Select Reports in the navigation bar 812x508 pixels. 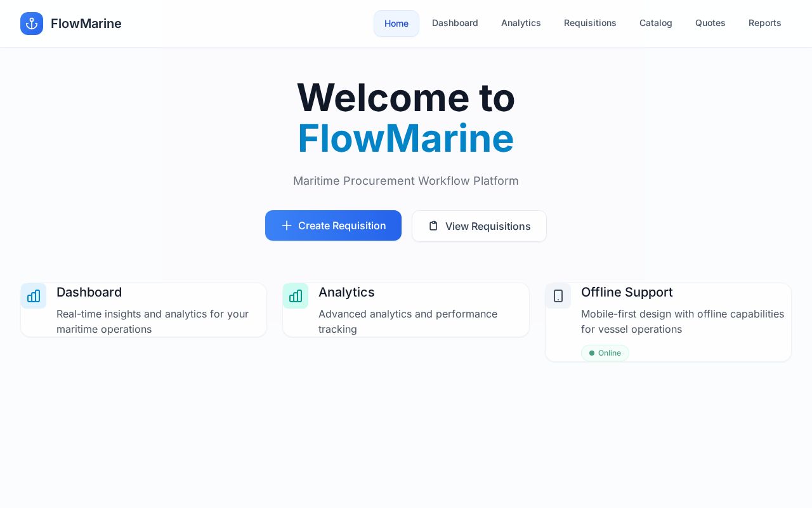point(765,23)
